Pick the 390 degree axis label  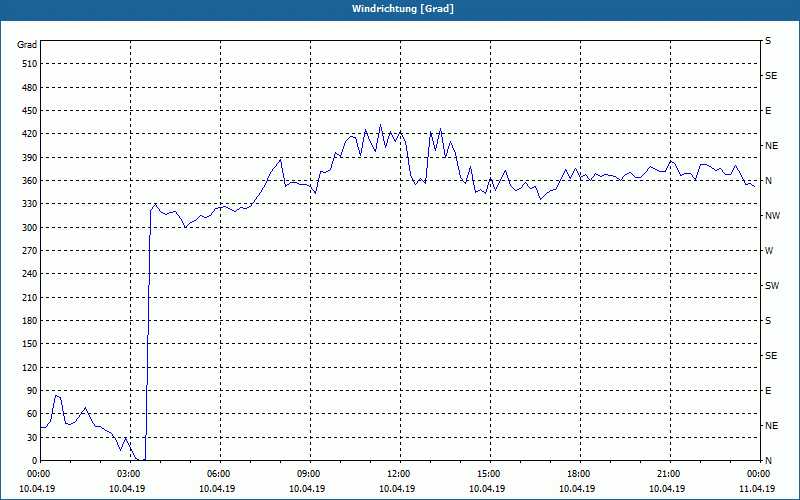tap(30, 158)
